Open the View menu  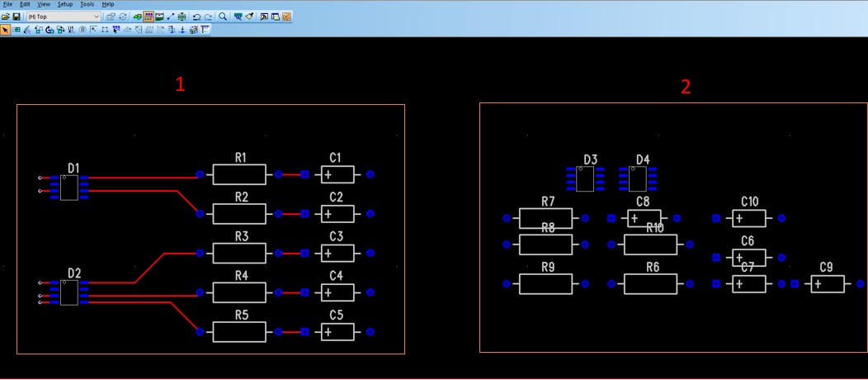(x=44, y=4)
